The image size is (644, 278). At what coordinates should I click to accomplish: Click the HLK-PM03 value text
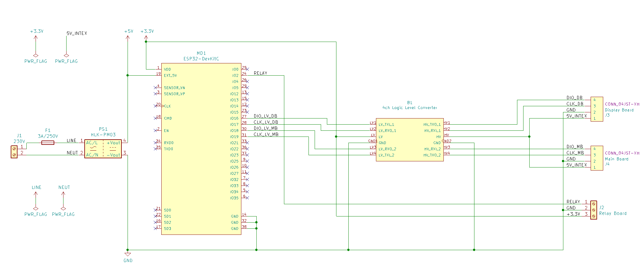point(103,135)
